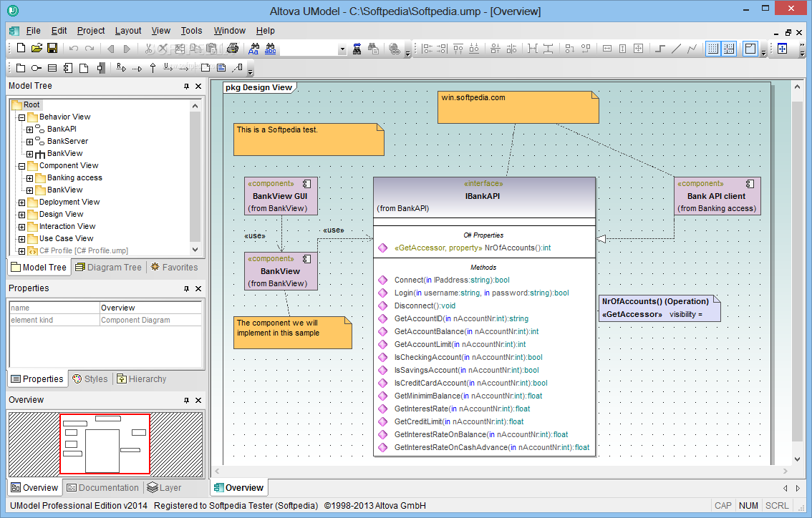Save project with the floppy disk icon
The height and width of the screenshot is (518, 812).
[x=52, y=48]
